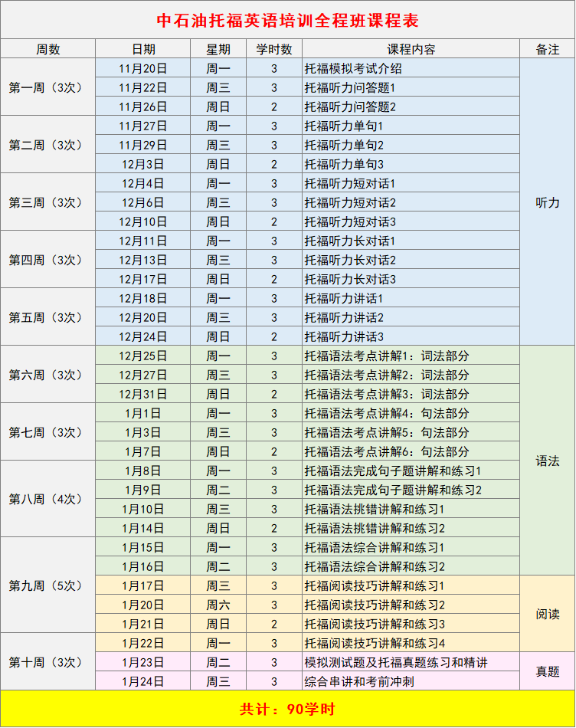Click 托福语法完成句子题讲解和练习1 cell
The image size is (576, 728).
[411, 471]
